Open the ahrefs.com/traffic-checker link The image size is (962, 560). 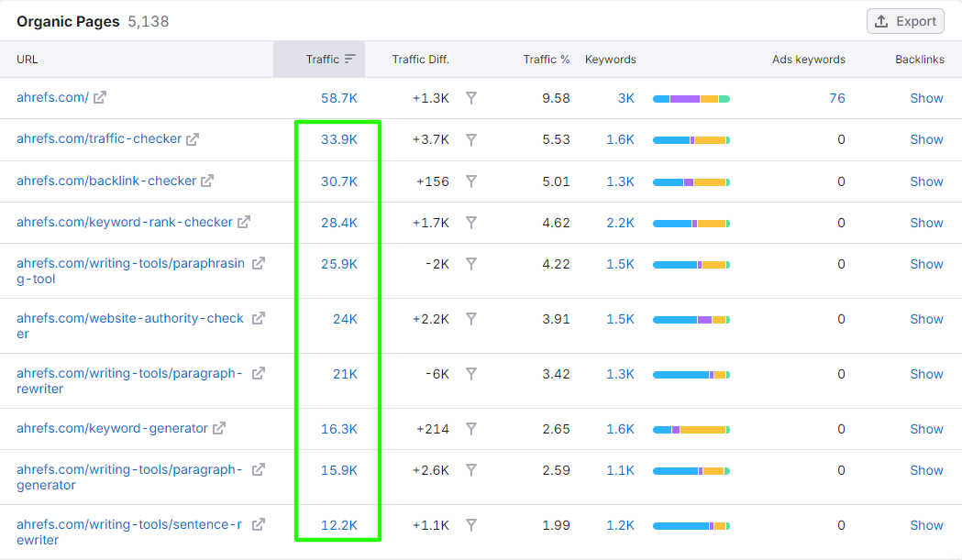coord(99,138)
